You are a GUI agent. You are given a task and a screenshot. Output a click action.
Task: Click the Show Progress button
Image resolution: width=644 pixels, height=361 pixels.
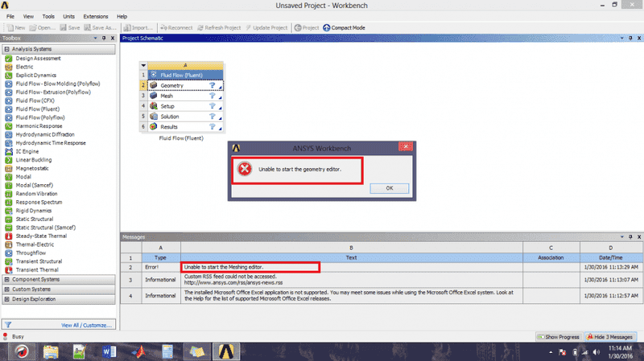click(559, 337)
